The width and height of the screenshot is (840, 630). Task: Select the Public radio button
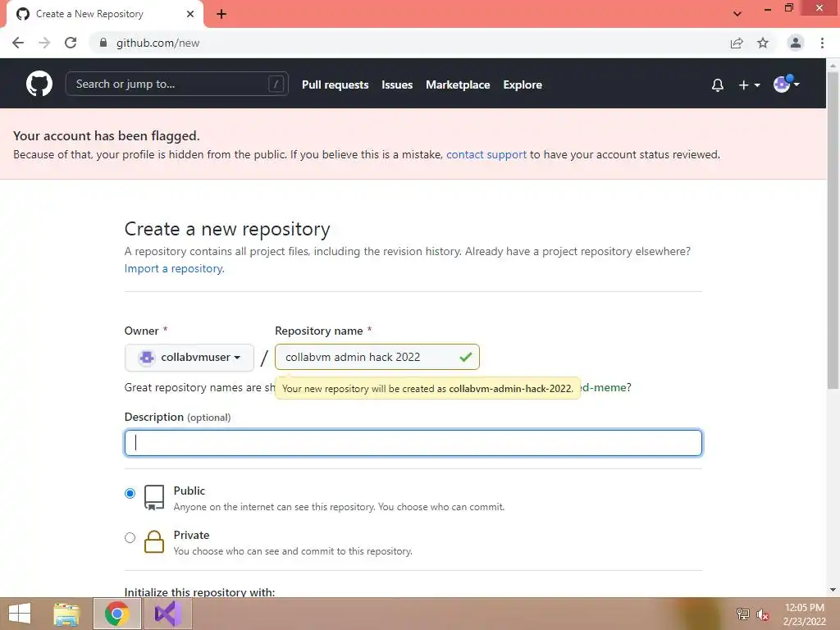point(130,493)
